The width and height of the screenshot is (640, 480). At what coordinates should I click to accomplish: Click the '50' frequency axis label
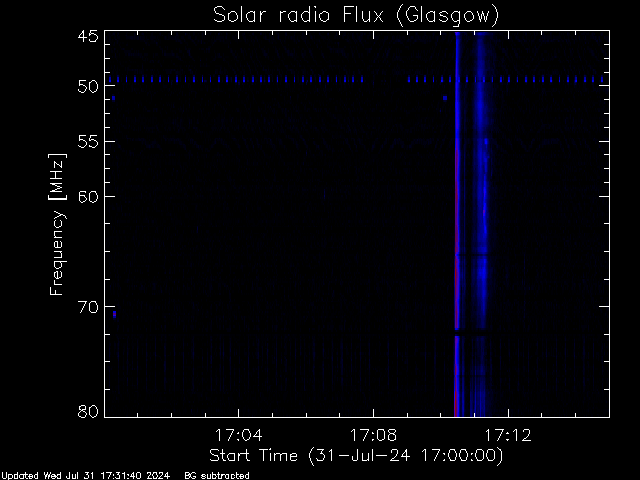click(x=88, y=87)
